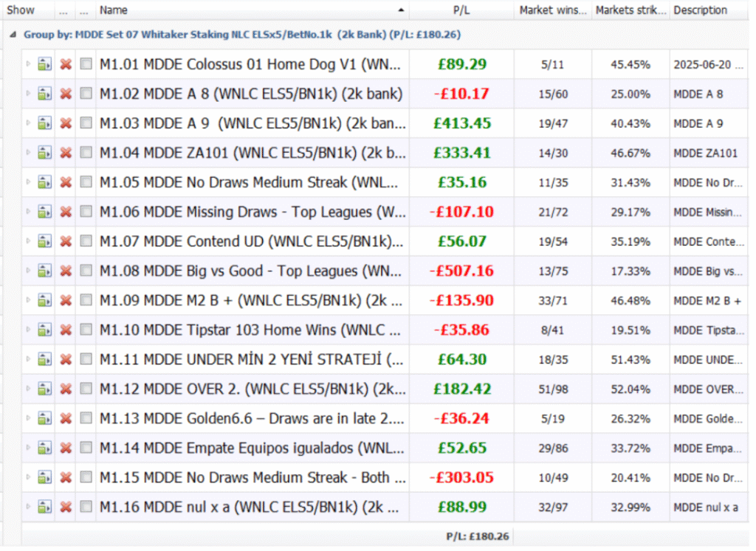Click the green report icon for M1.16 MDDE nul x a
Viewport: 756px width, 551px height.
coord(44,507)
